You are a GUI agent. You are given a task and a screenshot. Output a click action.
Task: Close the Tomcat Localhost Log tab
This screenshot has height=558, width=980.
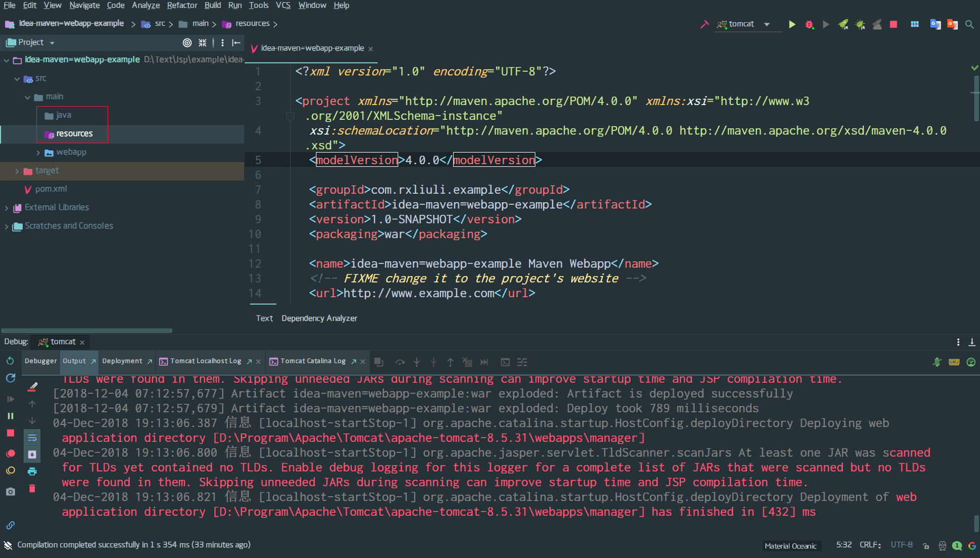tap(258, 362)
